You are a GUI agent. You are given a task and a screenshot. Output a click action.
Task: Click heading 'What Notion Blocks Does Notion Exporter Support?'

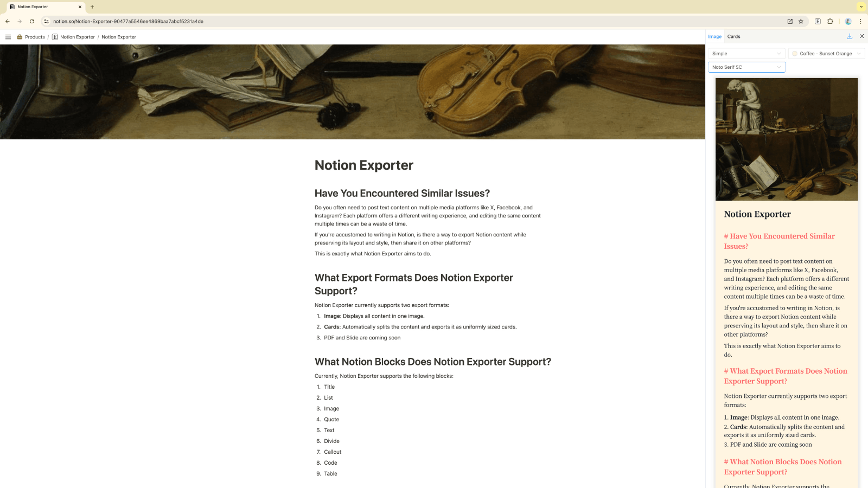[433, 362]
